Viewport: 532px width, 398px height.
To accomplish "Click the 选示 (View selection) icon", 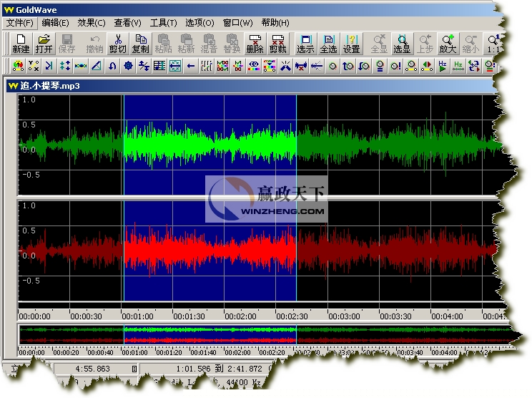I will click(x=305, y=44).
